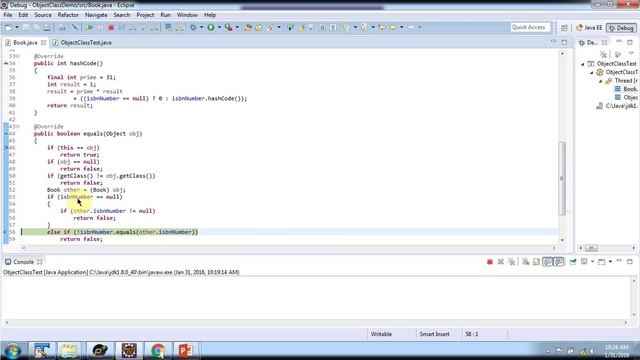The image size is (640, 360).
Task: Toggle Show Console on standard error change
Action: pos(559,262)
